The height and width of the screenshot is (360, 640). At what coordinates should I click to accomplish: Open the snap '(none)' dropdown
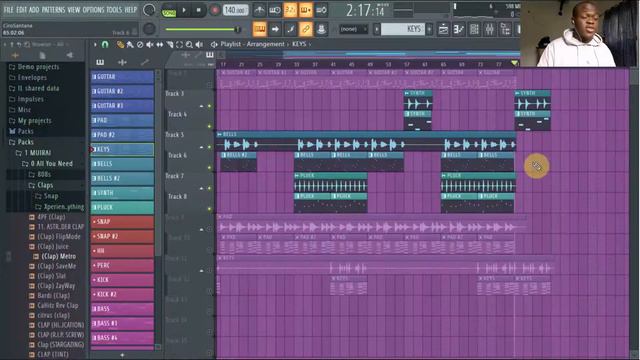[x=353, y=29]
